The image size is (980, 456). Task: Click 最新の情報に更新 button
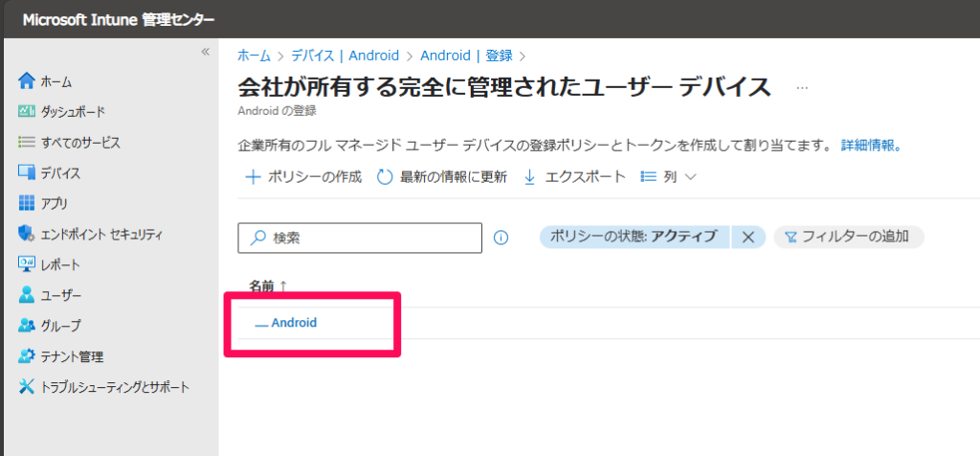coord(442,177)
